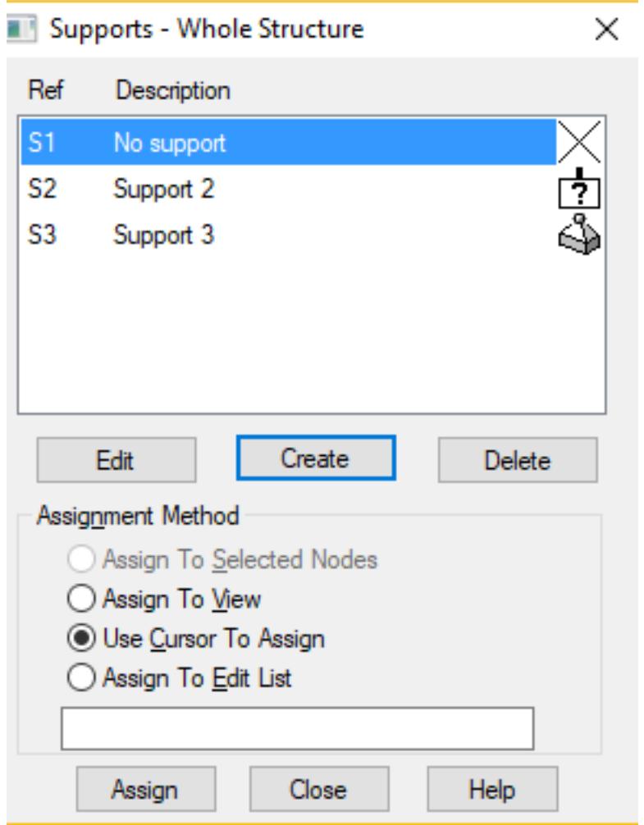
Task: Close the Supports dialog with X
Action: click(605, 30)
